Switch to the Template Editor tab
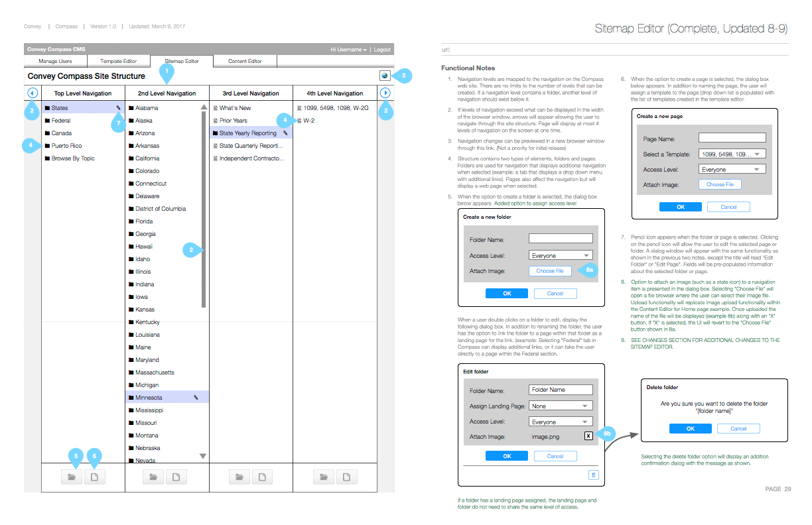 tap(118, 61)
